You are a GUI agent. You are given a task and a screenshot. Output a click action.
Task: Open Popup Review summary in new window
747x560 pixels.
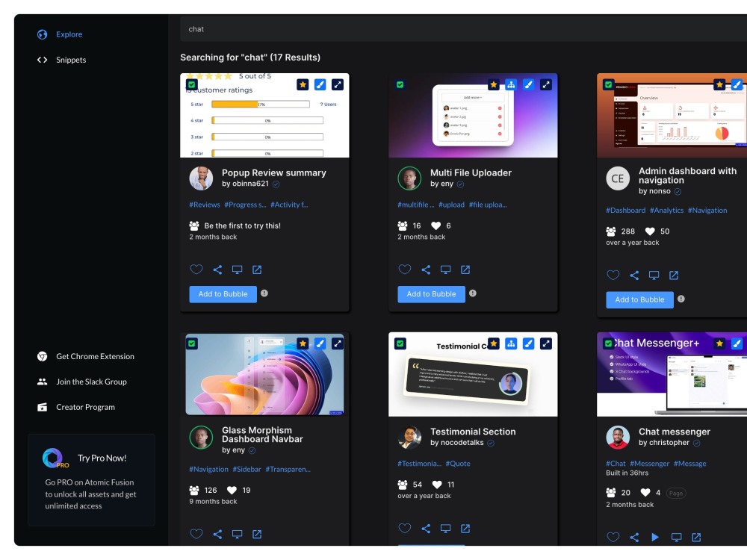coord(257,270)
